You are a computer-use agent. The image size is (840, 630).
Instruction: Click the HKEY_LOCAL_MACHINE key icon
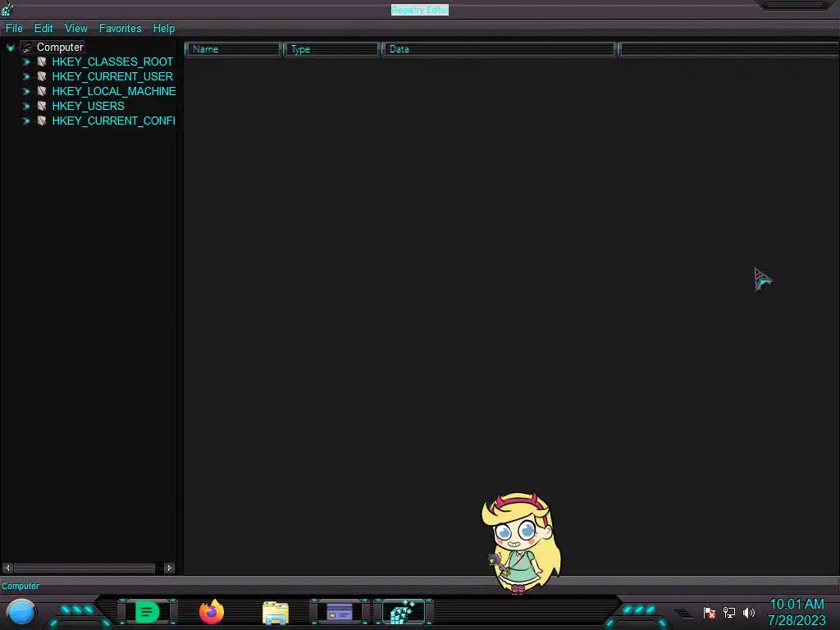[41, 91]
